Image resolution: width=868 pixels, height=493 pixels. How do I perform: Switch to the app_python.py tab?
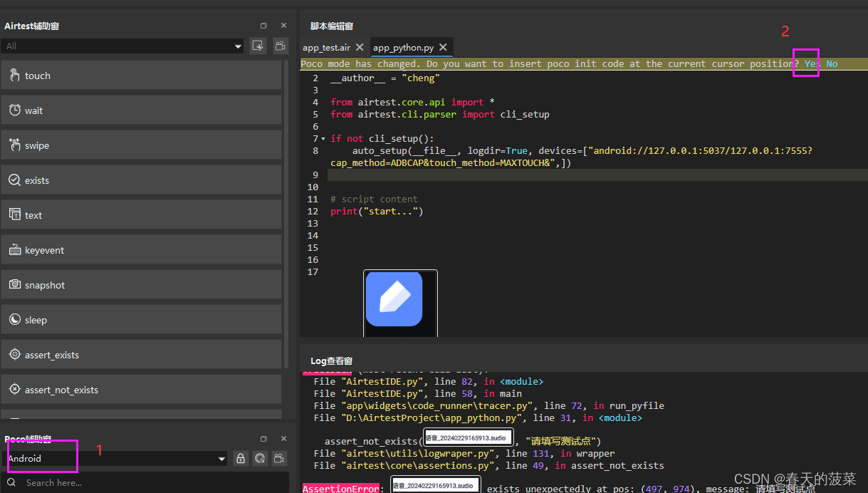click(403, 48)
